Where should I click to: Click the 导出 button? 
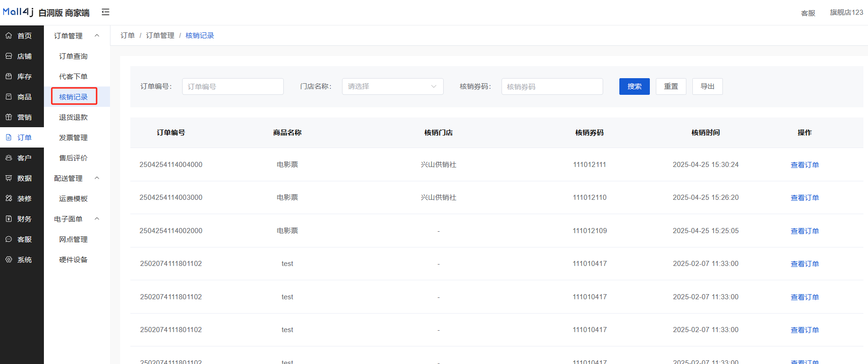pos(707,86)
